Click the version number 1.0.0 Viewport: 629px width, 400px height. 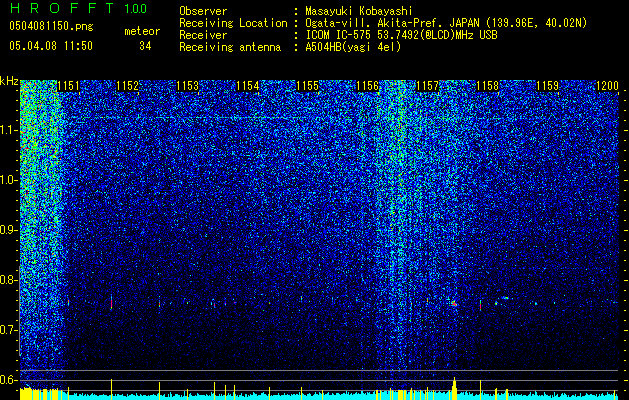tap(136, 9)
